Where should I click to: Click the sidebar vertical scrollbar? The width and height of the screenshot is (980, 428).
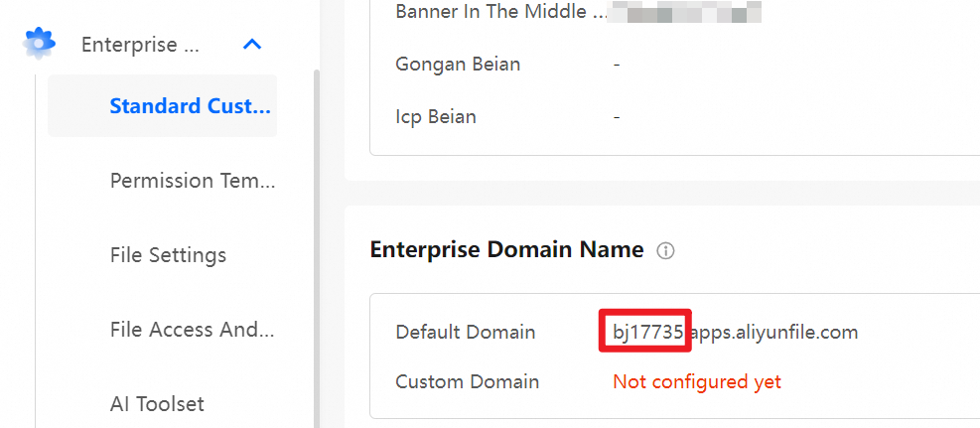tap(317, 248)
